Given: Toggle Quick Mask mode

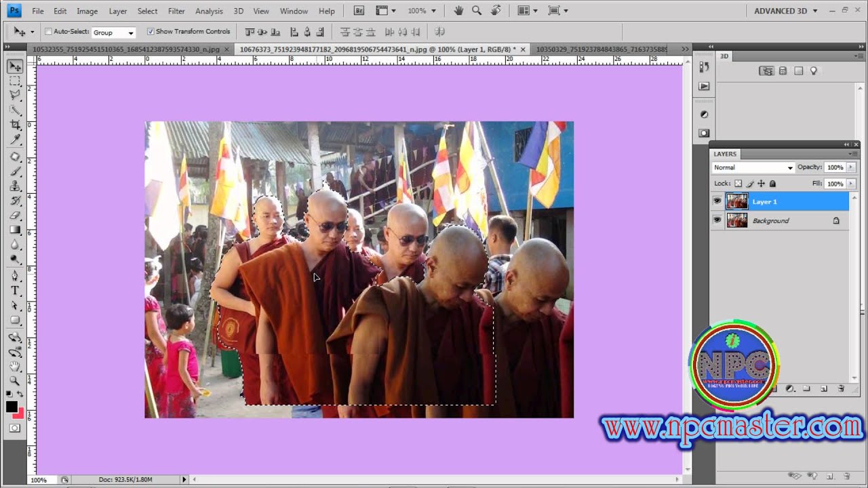Looking at the screenshot, I should click(x=15, y=428).
